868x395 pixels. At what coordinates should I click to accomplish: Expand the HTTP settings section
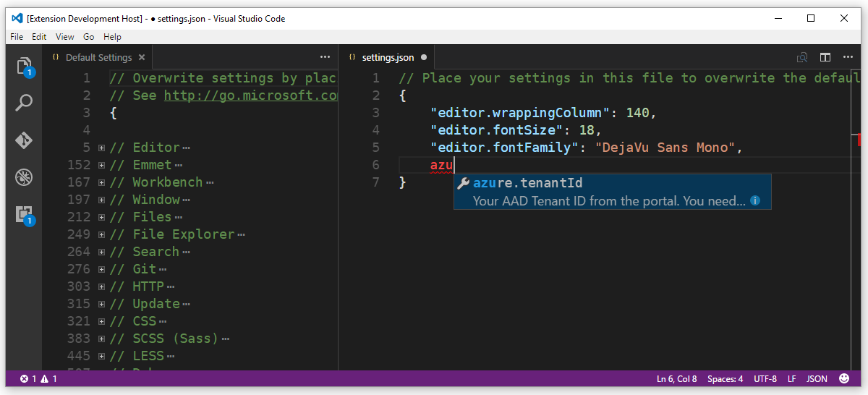coord(102,286)
